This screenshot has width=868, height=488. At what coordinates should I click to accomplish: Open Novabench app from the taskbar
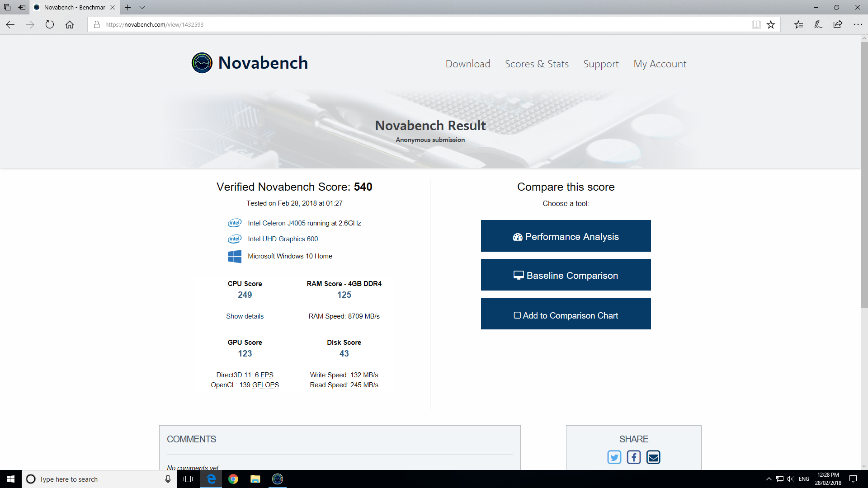pos(278,479)
